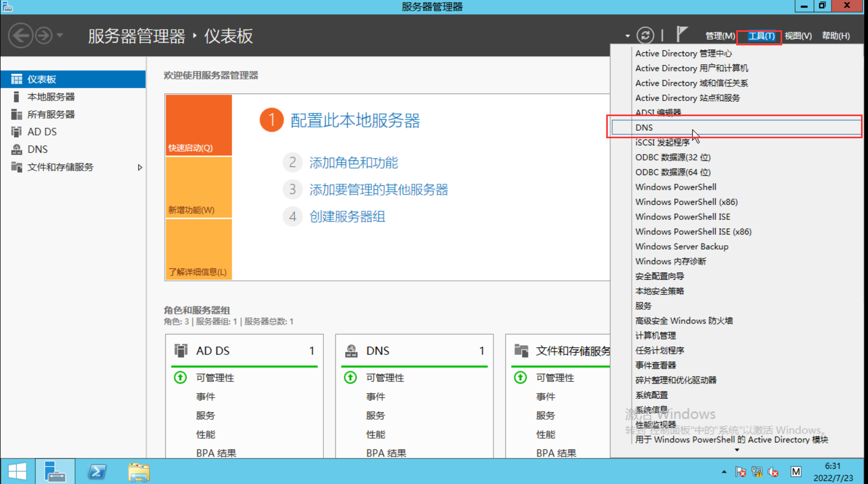Open the 帮助(H) menu
868x484 pixels.
coord(836,36)
